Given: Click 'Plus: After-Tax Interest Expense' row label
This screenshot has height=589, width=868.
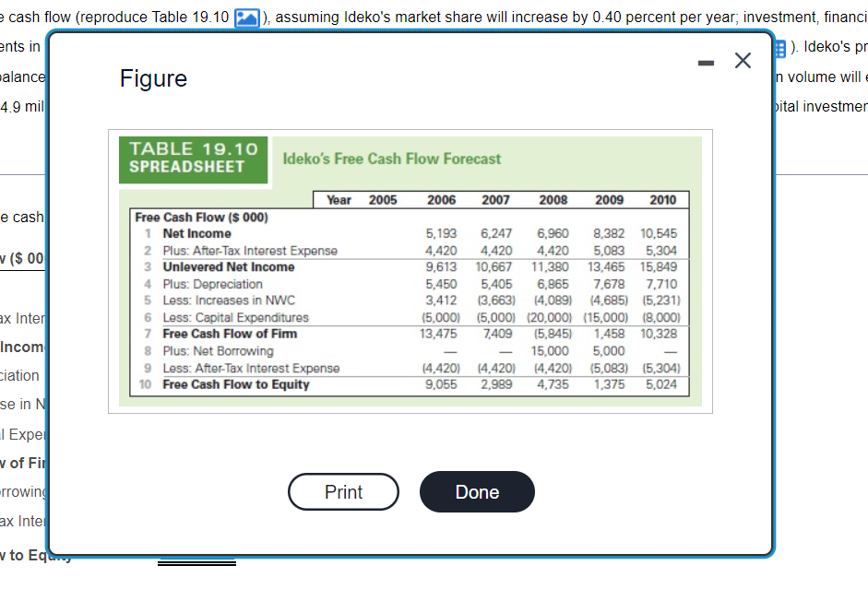Looking at the screenshot, I should 250,251.
